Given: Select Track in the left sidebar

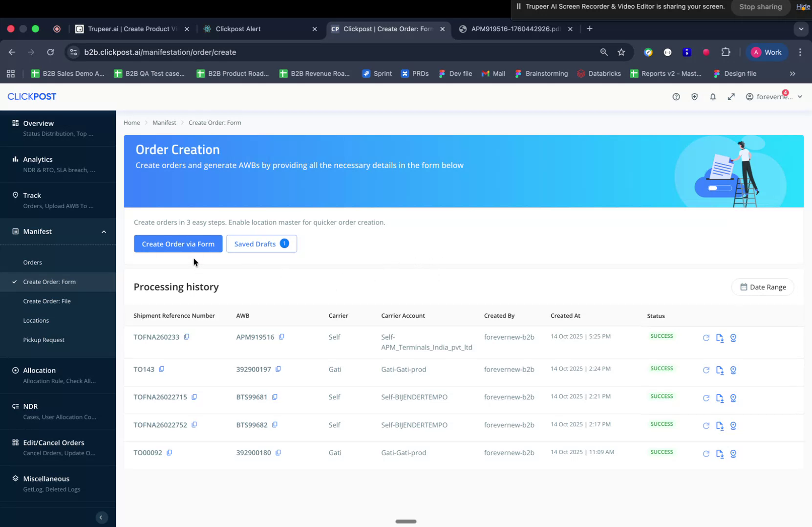Looking at the screenshot, I should [x=32, y=195].
